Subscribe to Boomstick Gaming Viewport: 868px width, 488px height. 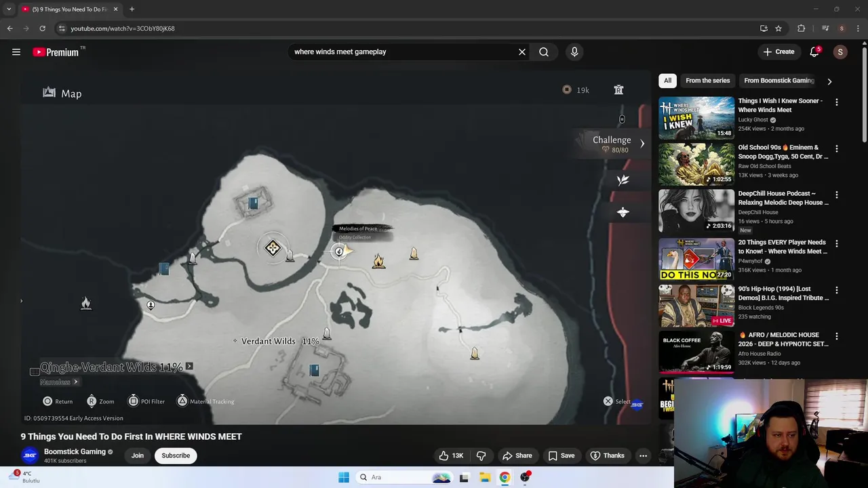[x=176, y=455]
